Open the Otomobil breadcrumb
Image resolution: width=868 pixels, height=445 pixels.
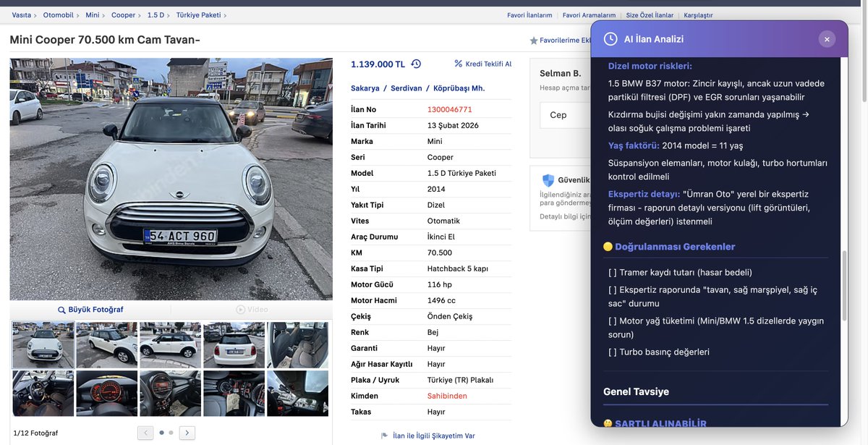tap(58, 15)
